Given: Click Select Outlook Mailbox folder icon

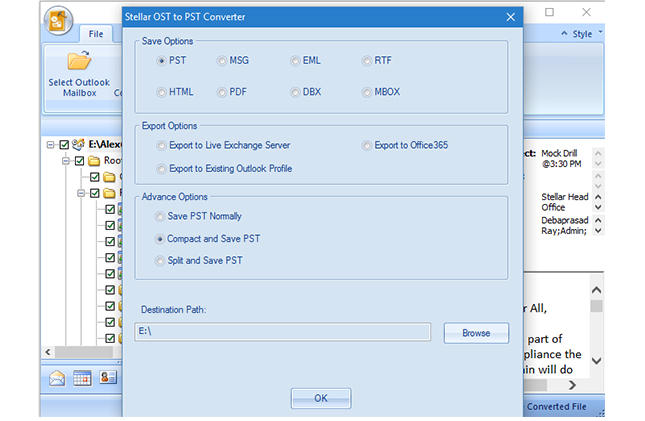Looking at the screenshot, I should click(79, 61).
